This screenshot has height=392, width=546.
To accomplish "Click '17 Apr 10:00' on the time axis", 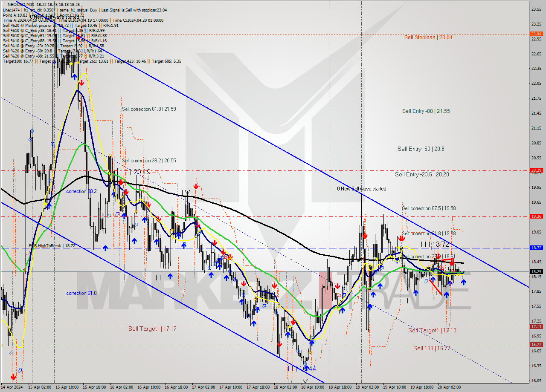I will pyautogui.click(x=230, y=387).
